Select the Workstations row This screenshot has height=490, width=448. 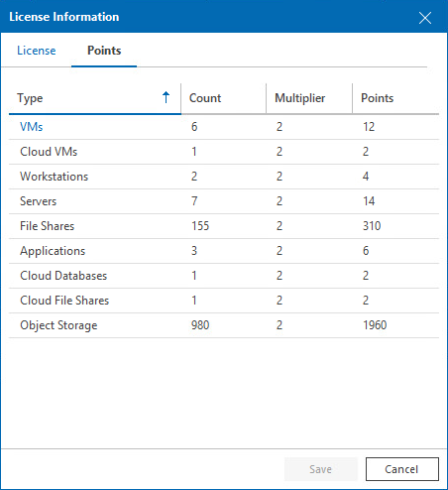point(224,177)
